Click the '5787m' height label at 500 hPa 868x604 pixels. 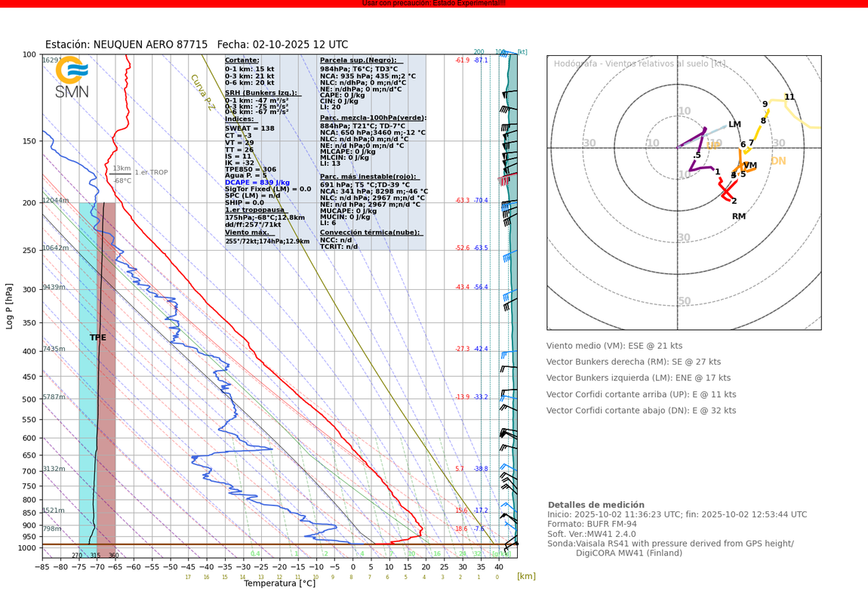(x=54, y=397)
